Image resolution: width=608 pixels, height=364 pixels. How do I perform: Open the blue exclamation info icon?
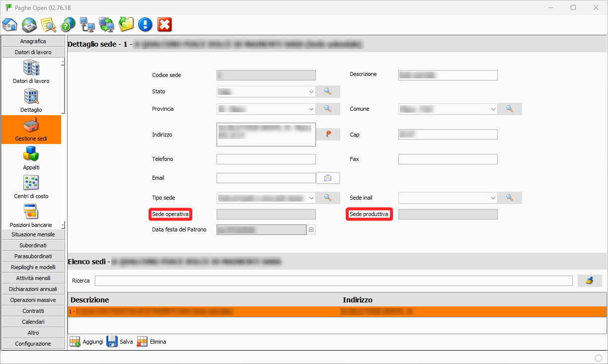[x=145, y=24]
